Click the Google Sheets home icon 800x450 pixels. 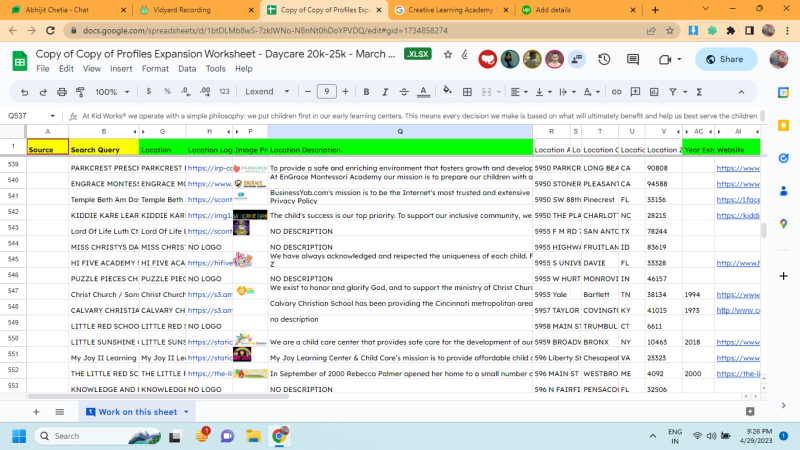[19, 61]
